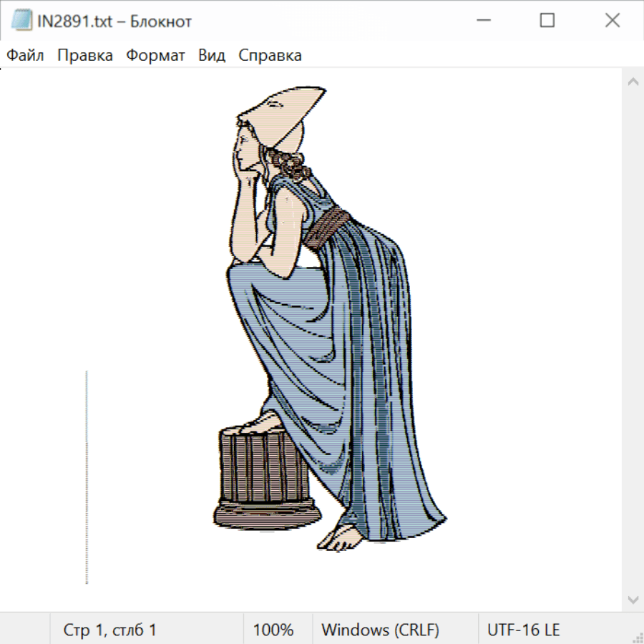Image resolution: width=644 pixels, height=644 pixels.
Task: Minimize the Блокнот window
Action: point(482,21)
